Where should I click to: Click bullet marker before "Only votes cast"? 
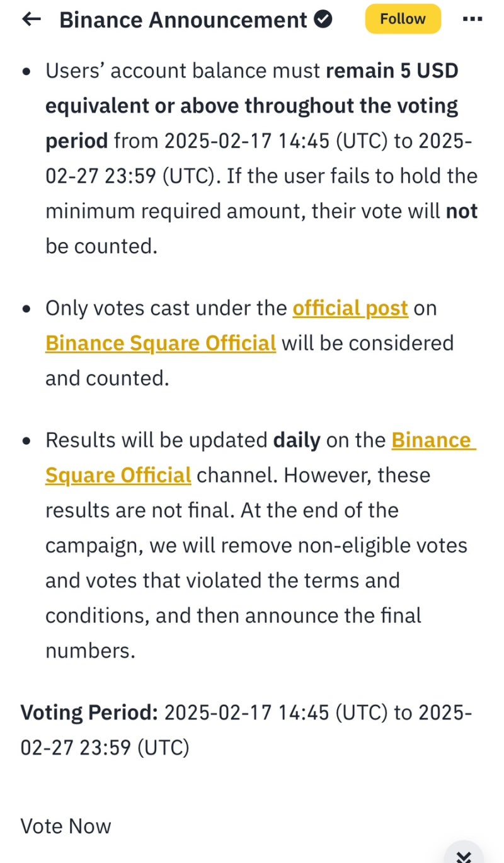[26, 309]
